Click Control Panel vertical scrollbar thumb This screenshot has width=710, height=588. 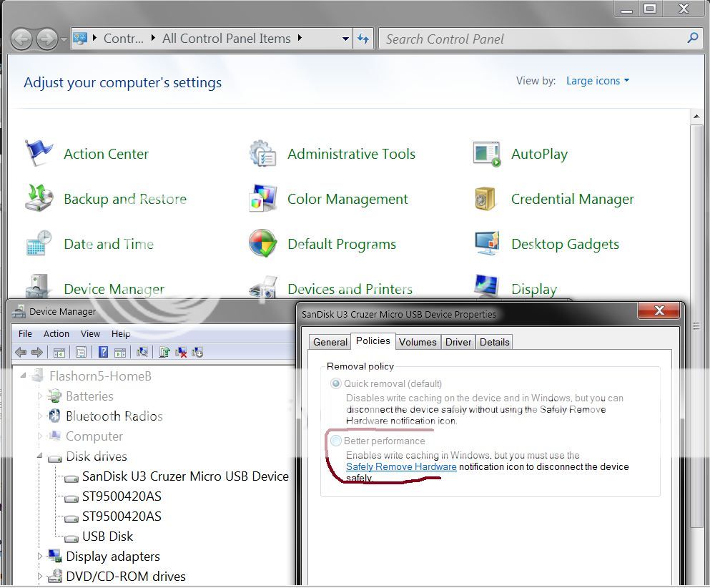[x=696, y=326]
